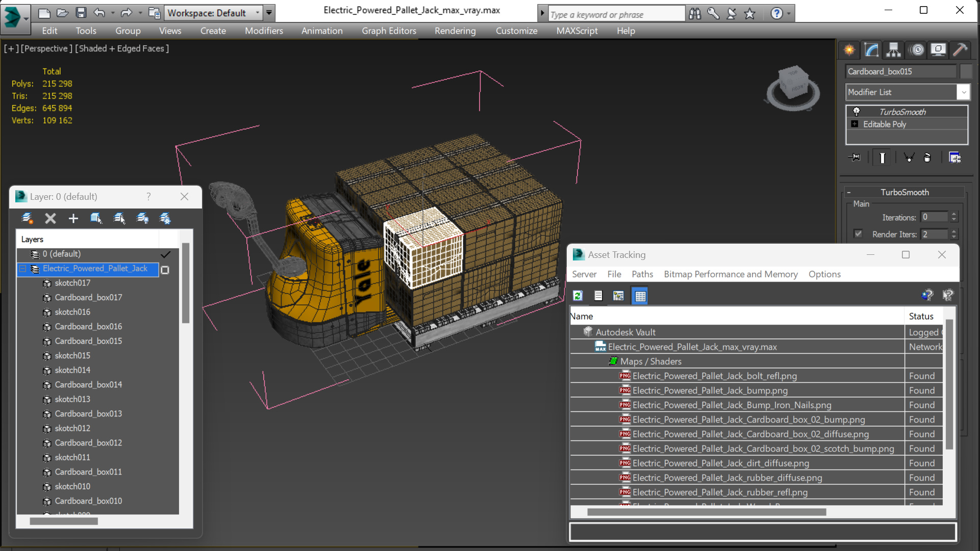Click the keyword search input field
The width and height of the screenshot is (980, 551).
pyautogui.click(x=616, y=14)
